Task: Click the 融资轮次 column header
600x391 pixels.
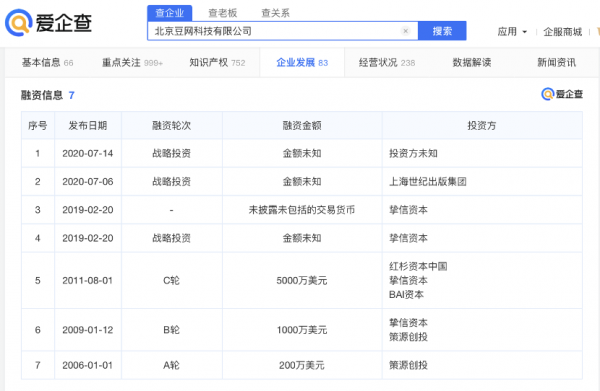Action: coord(171,125)
